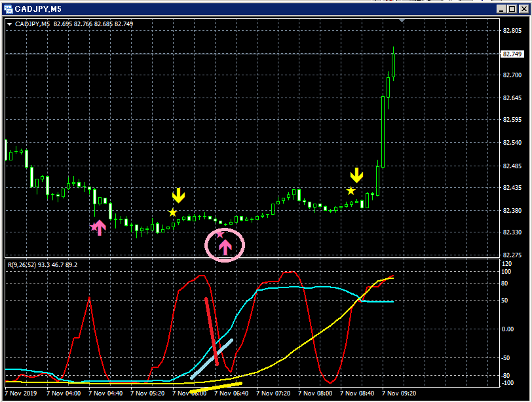
Task: Click time axis label 7 Nov 05:20
Action: click(x=147, y=393)
